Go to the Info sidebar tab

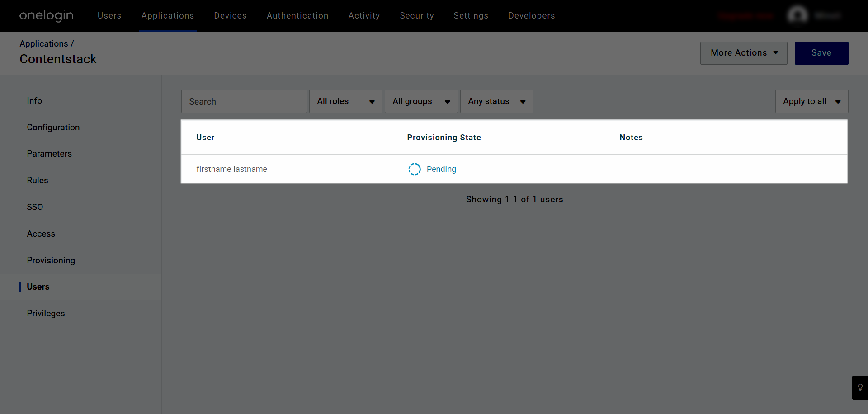[x=34, y=101]
